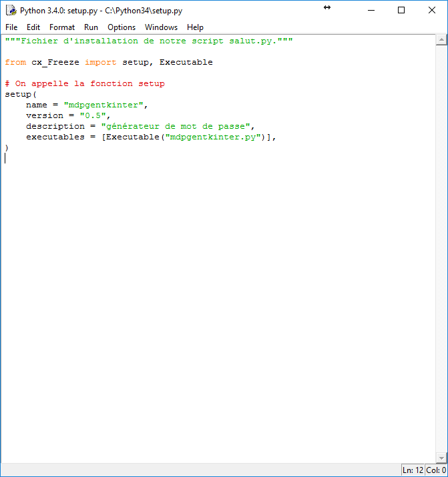Open the Help menu
The height and width of the screenshot is (477, 448).
pos(195,27)
